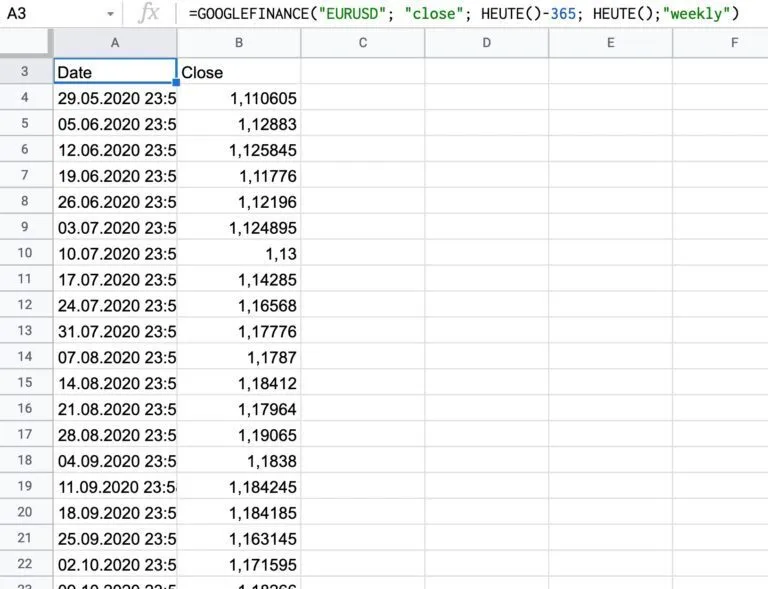This screenshot has width=768, height=589.
Task: Select cell with date 18.09.2020
Action: [x=115, y=513]
